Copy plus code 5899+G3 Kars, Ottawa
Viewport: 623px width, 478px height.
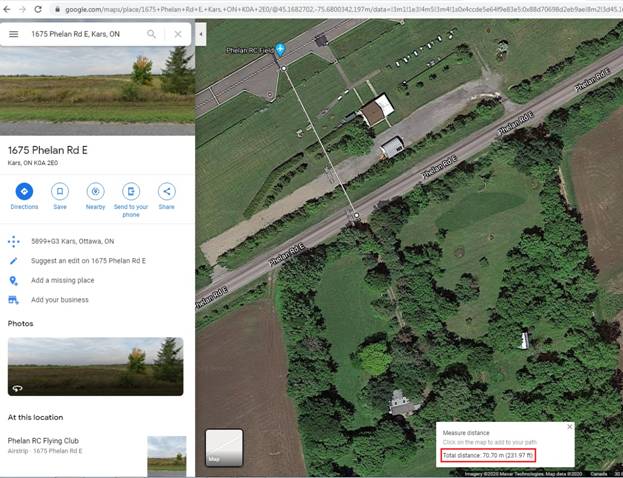(72, 241)
